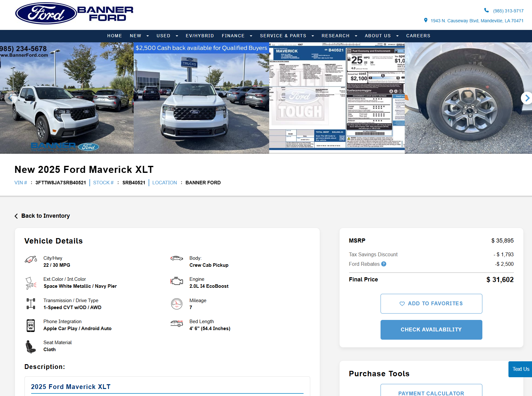Click the Ford Rebates help question icon
The image size is (532, 396).
tap(384, 264)
